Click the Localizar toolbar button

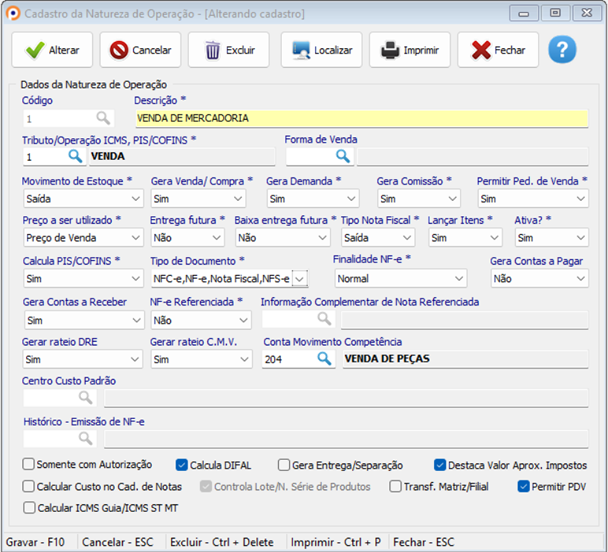[321, 50]
